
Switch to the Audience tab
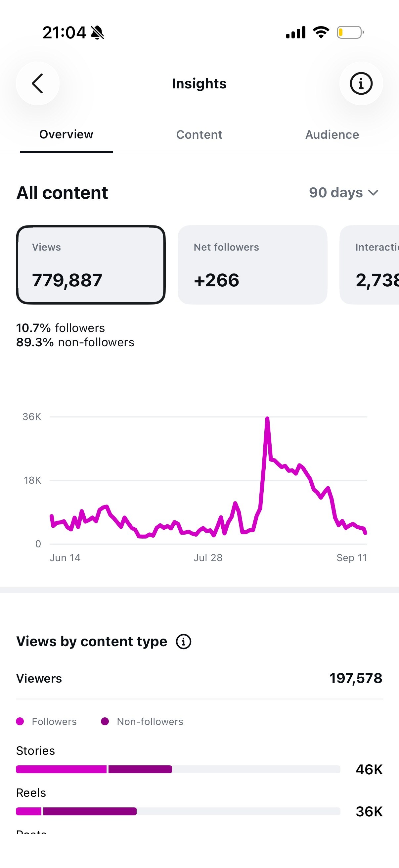332,134
